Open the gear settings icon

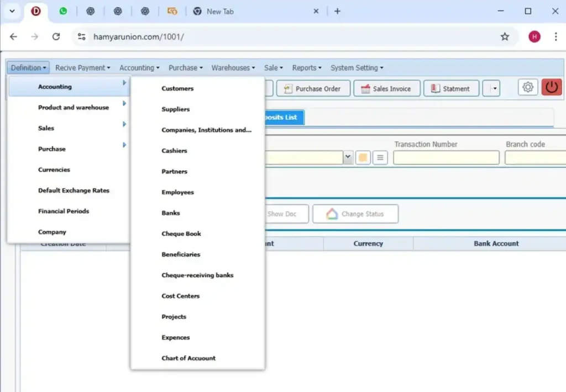click(528, 87)
